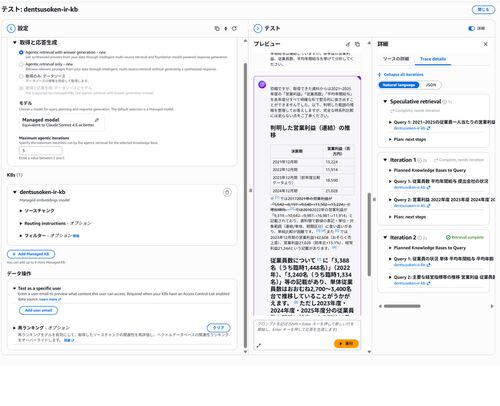
Task: Click the refresh icon in the 設定 header
Action: pyautogui.click(x=234, y=29)
